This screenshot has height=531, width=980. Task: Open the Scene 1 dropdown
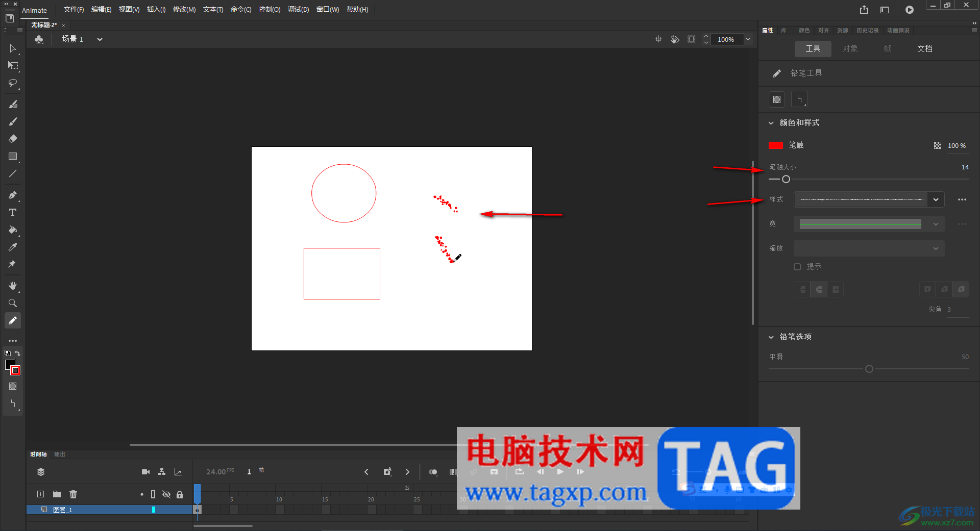point(100,39)
